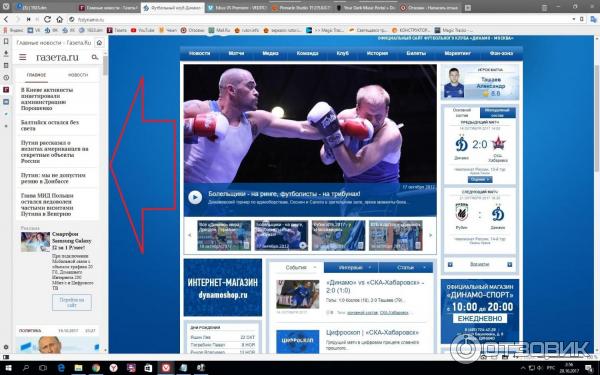This screenshot has width=600, height=375.
Task: Go back with the browser back arrow
Action: click(6, 19)
